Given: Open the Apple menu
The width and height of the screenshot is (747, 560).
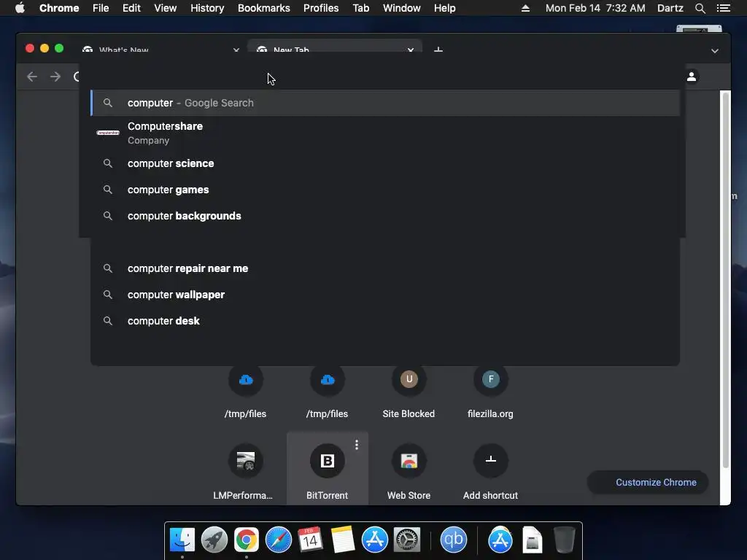Looking at the screenshot, I should coord(20,8).
